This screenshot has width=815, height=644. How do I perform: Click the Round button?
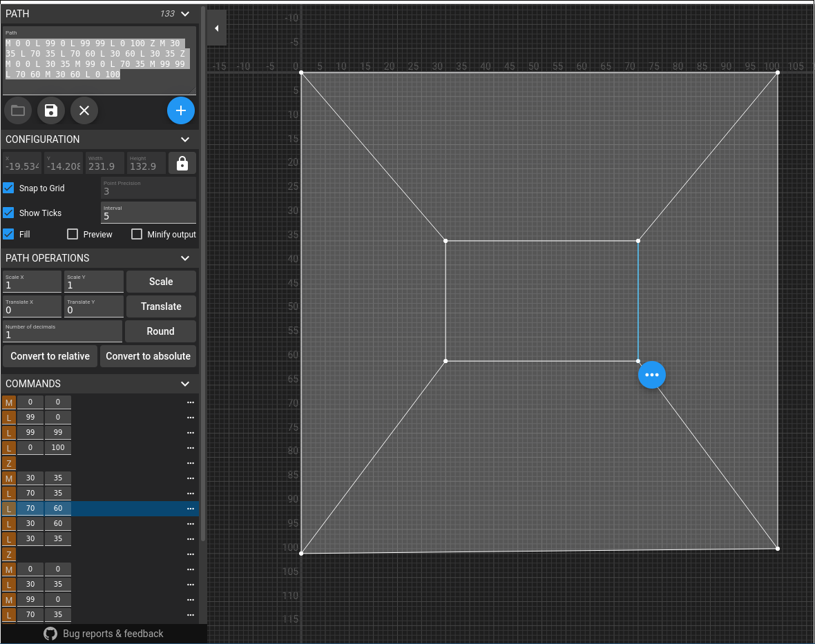coord(160,331)
